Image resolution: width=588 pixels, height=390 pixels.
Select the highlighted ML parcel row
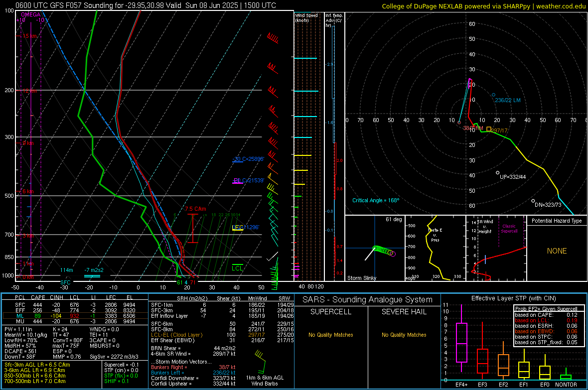[74, 316]
